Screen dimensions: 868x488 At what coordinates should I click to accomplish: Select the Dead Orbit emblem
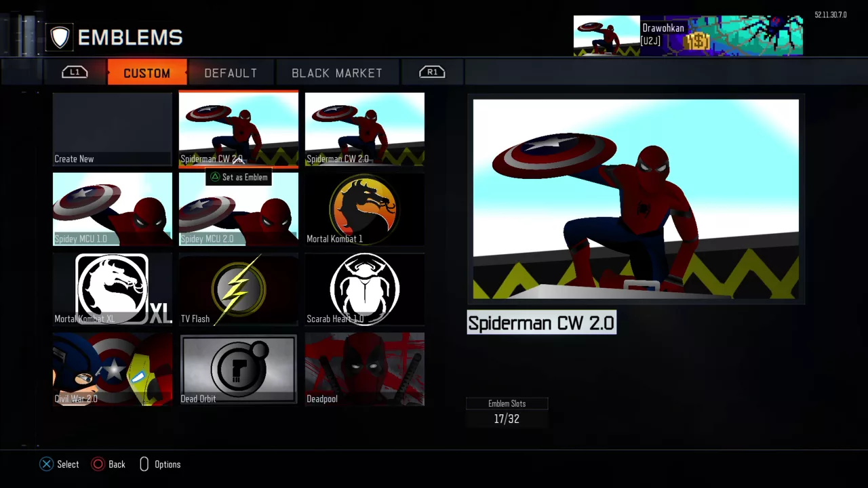click(x=239, y=369)
